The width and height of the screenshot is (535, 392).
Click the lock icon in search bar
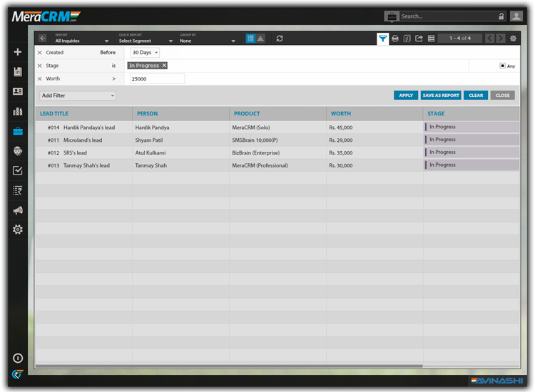[501, 16]
